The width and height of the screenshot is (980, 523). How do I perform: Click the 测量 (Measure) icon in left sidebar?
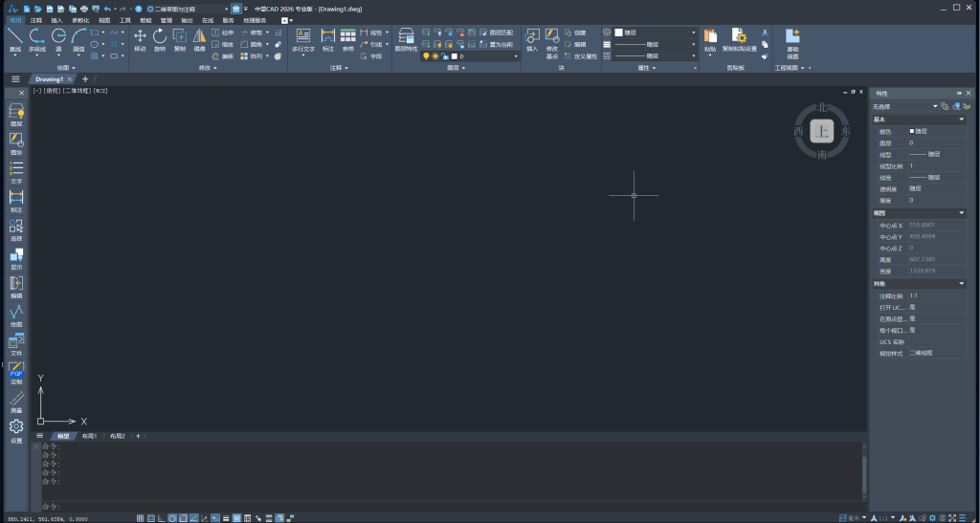[16, 401]
